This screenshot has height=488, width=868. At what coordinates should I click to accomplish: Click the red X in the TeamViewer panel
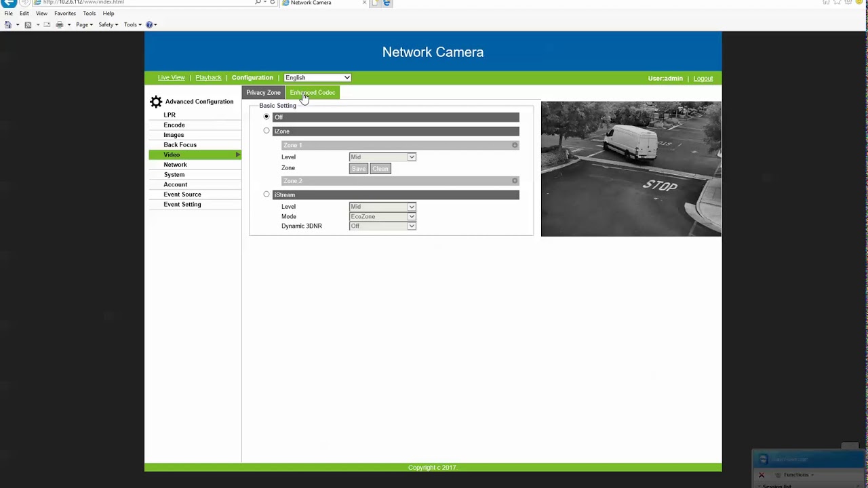762,475
